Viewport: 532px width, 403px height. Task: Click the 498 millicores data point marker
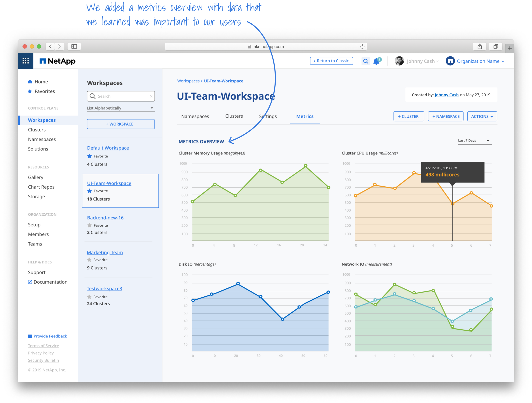453,204
